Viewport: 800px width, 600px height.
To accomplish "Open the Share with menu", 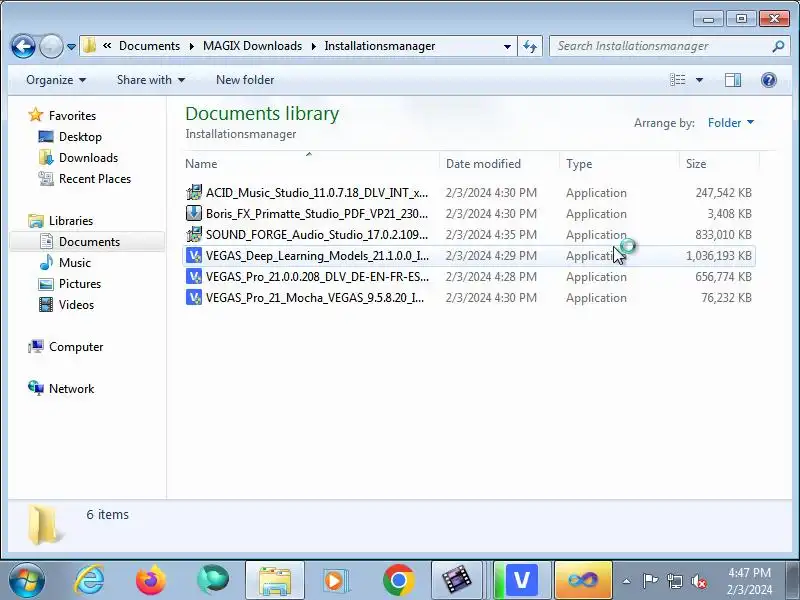I will point(151,80).
